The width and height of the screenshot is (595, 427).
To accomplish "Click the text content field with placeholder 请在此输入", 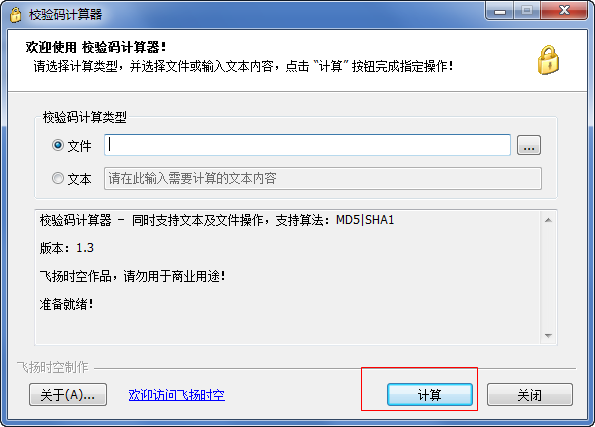I will pos(323,178).
